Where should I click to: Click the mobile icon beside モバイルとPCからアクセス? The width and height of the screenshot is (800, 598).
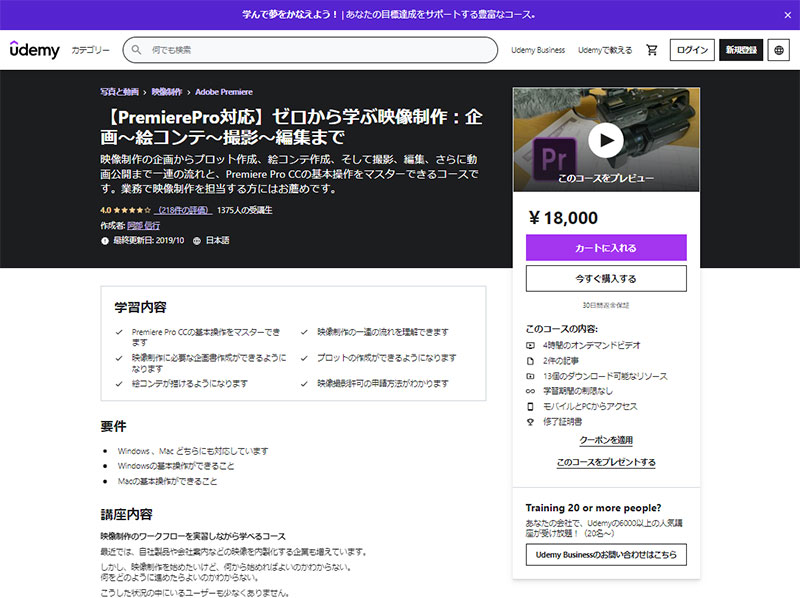(531, 407)
